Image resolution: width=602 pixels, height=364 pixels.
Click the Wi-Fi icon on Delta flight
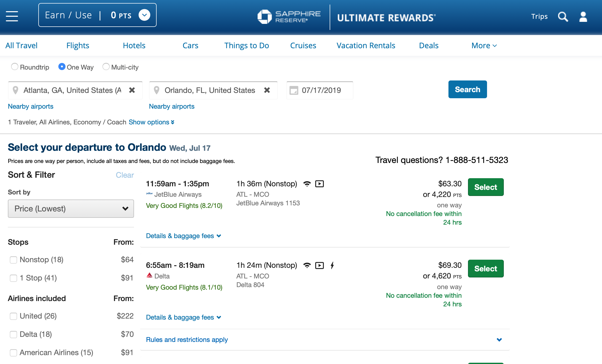[307, 266]
